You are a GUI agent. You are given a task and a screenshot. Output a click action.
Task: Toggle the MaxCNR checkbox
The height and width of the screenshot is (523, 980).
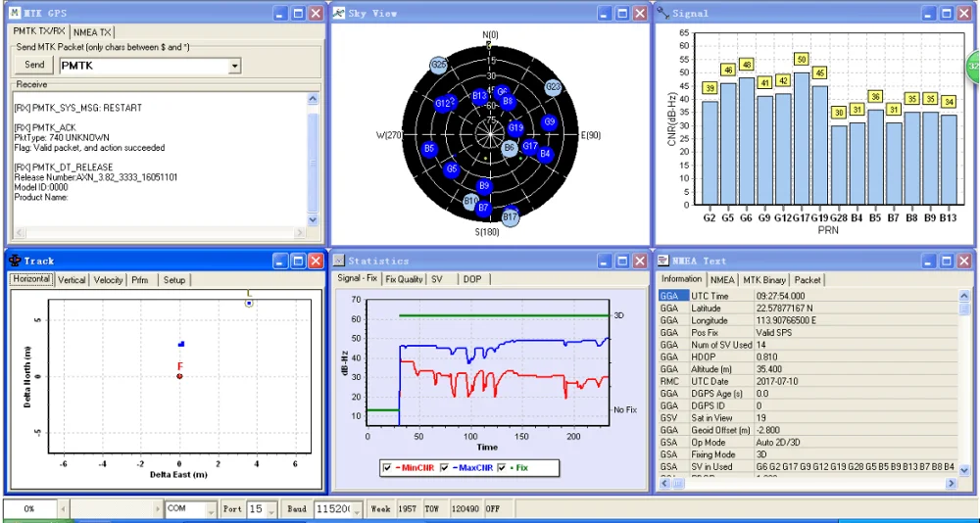click(x=444, y=467)
